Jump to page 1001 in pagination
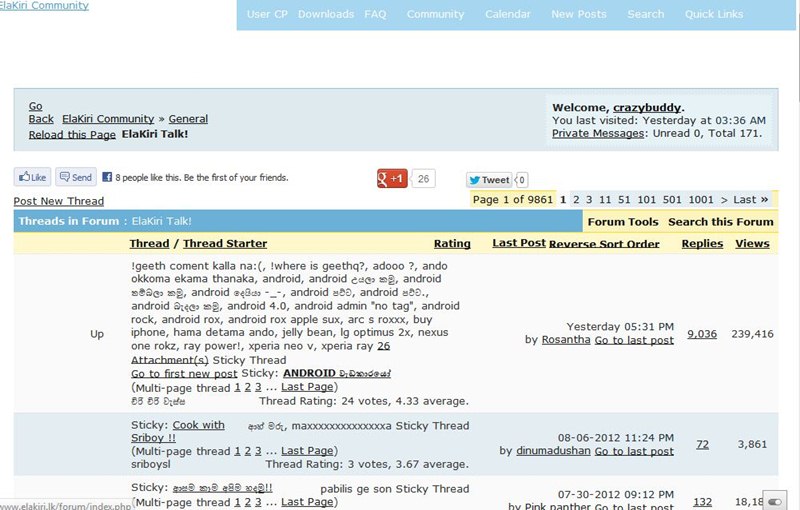This screenshot has width=800, height=510. (701, 199)
